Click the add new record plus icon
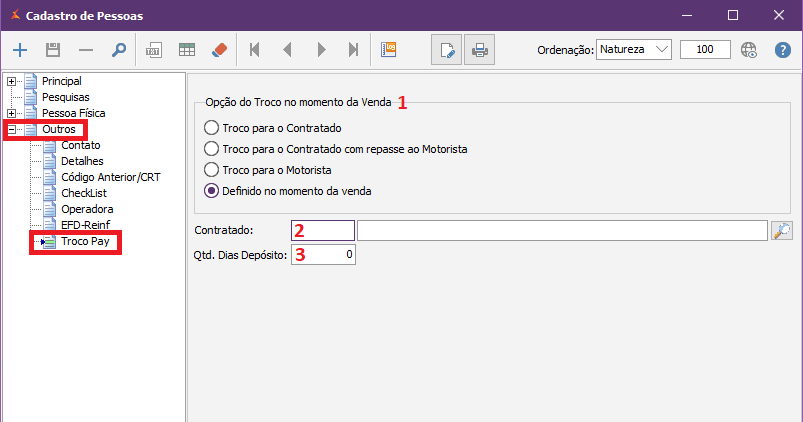This screenshot has height=422, width=803. [20, 49]
